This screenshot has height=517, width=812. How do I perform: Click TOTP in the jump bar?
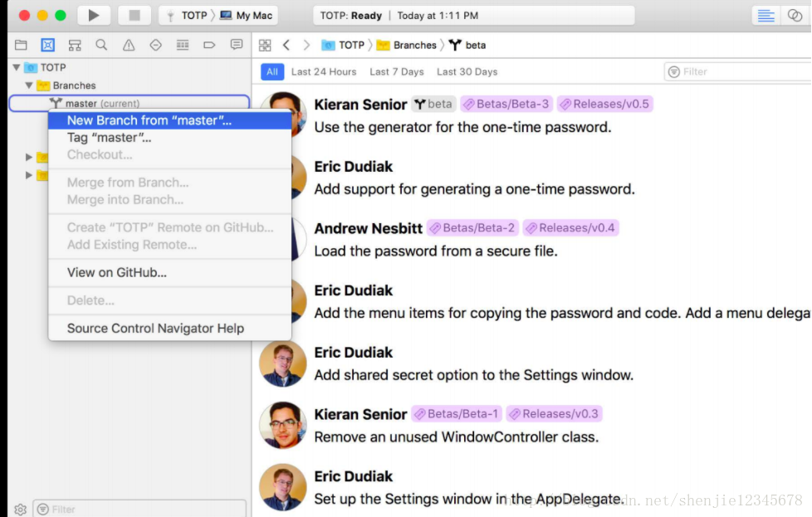343,45
